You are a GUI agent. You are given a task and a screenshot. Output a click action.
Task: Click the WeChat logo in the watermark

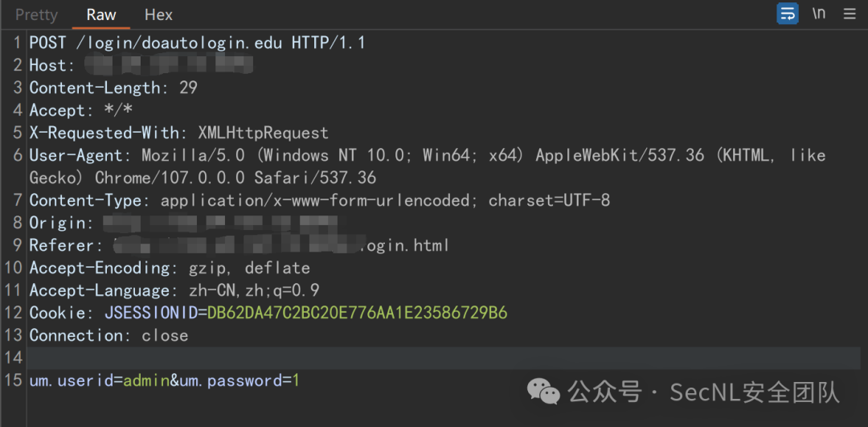543,392
